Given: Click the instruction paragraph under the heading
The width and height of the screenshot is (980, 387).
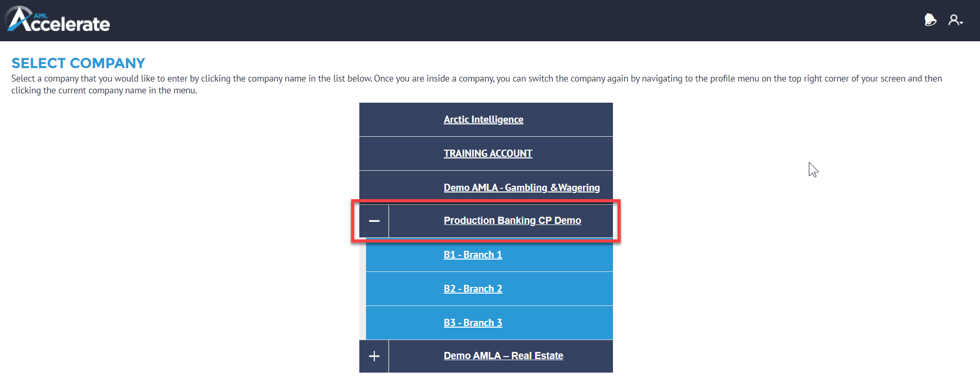Looking at the screenshot, I should (477, 85).
